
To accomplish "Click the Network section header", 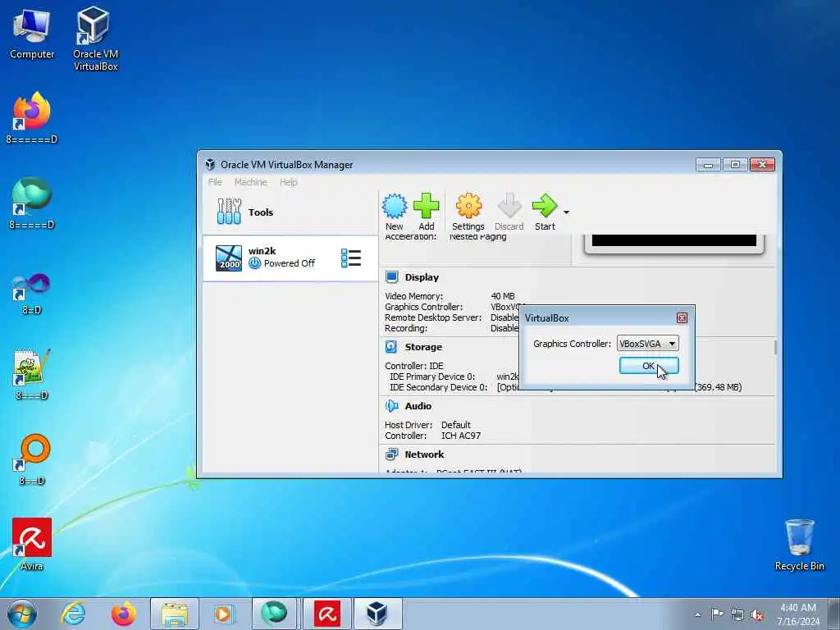I will (424, 454).
